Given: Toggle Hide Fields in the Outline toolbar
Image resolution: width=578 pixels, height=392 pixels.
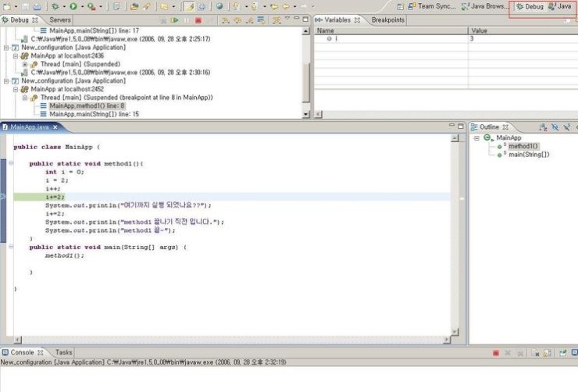Looking at the screenshot, I should [x=555, y=127].
